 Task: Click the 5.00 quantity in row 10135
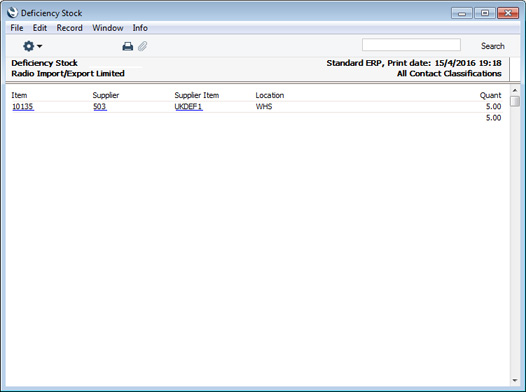point(493,107)
